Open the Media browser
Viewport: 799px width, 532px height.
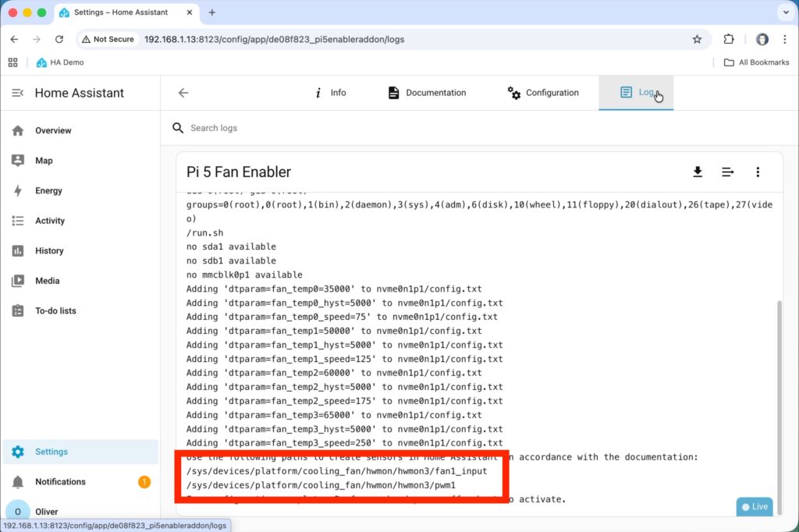point(47,281)
